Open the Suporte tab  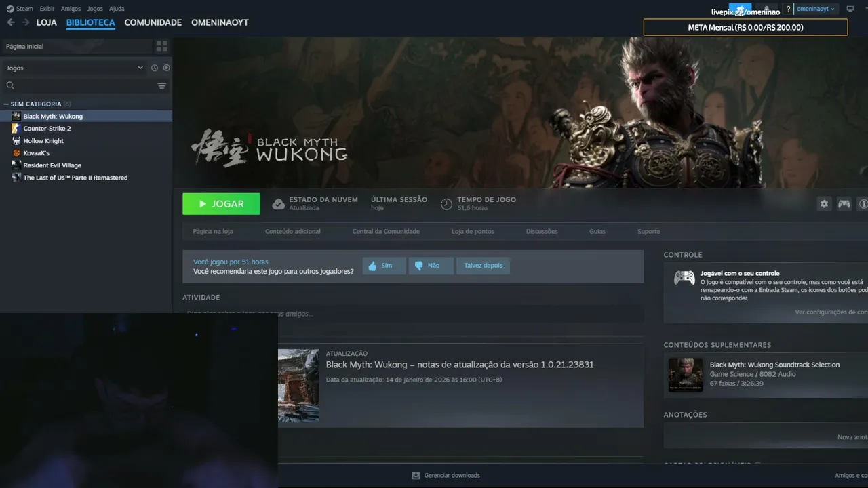click(648, 231)
